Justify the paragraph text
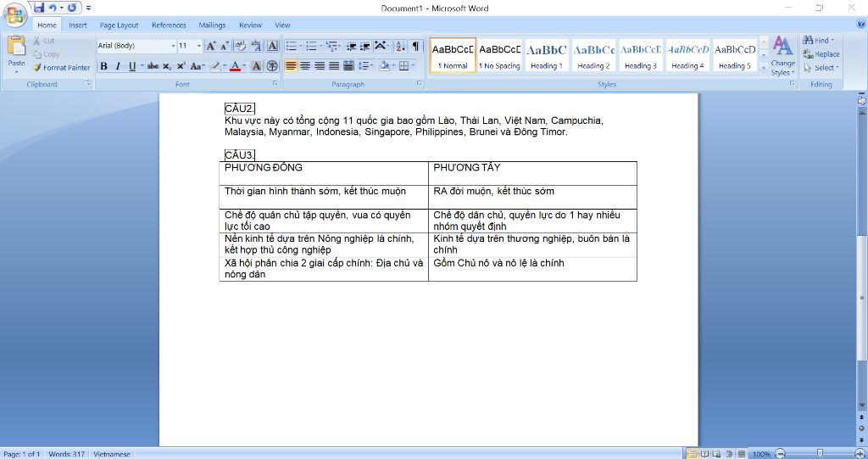The width and height of the screenshot is (868, 459). [x=334, y=66]
